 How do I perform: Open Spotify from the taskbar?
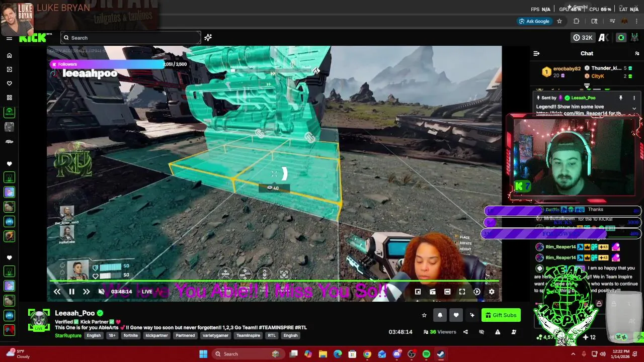[426, 354]
